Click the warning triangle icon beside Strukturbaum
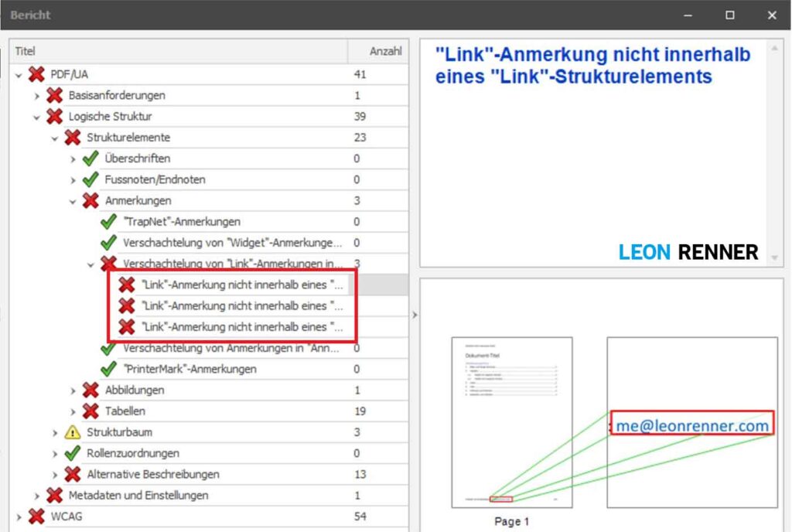792x532 pixels. click(x=73, y=432)
